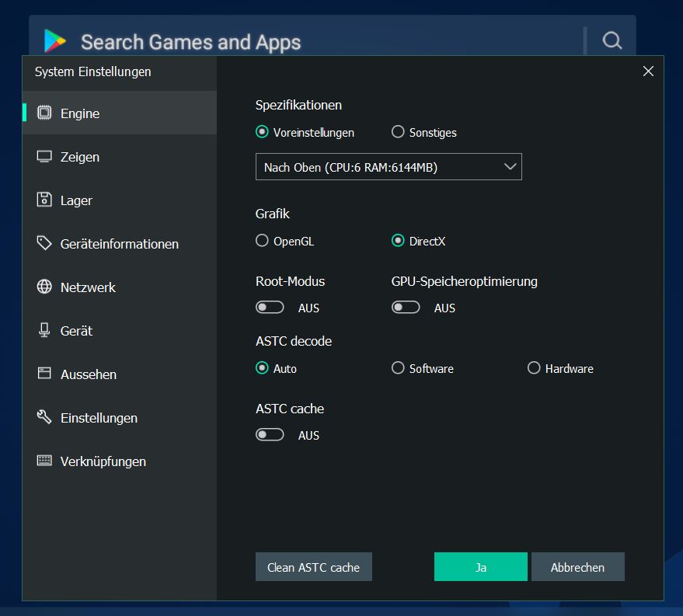Enable the Root-Modus toggle
The image size is (683, 616).
click(270, 308)
